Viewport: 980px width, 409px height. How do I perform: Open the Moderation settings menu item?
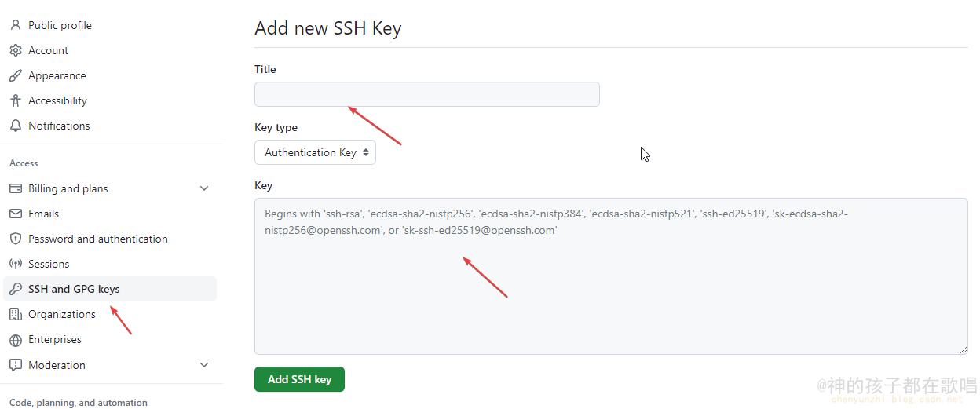[57, 365]
